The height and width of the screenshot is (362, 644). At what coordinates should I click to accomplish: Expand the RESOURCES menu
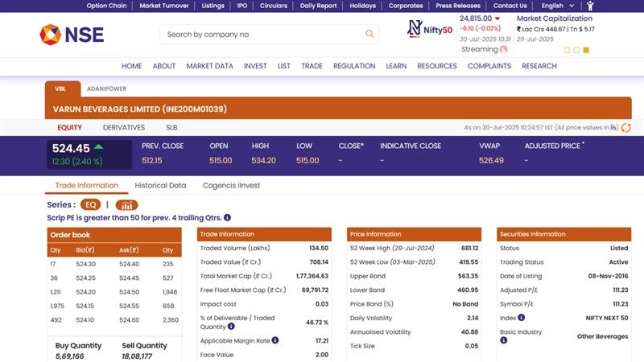click(x=437, y=66)
